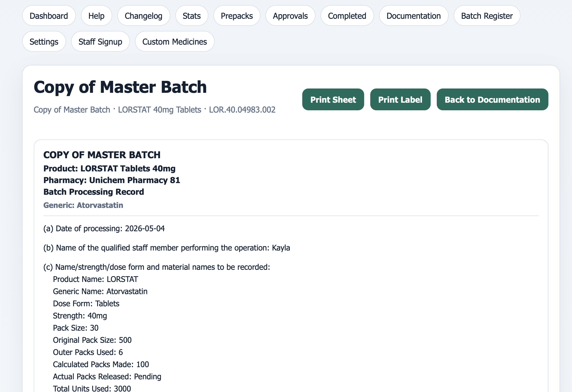Screen dimensions: 572x392
Task: Click the (c) Name/strength/dose form line
Action: coord(157,267)
